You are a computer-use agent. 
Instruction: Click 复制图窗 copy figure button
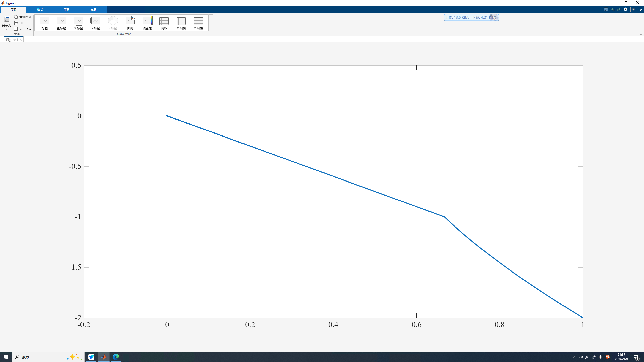click(23, 17)
